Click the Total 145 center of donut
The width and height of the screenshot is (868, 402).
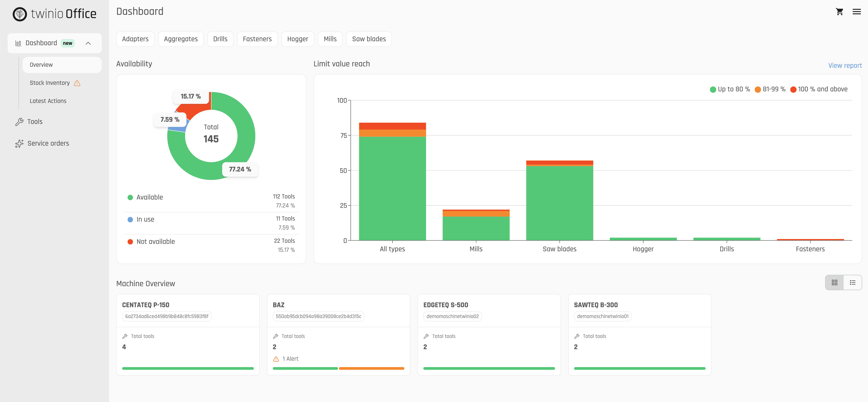click(x=211, y=134)
